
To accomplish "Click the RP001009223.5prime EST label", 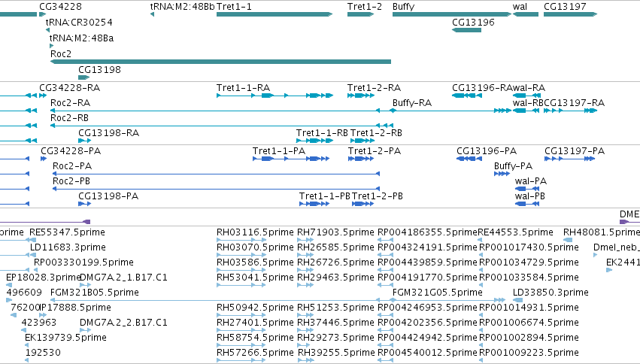I will coord(529,353).
